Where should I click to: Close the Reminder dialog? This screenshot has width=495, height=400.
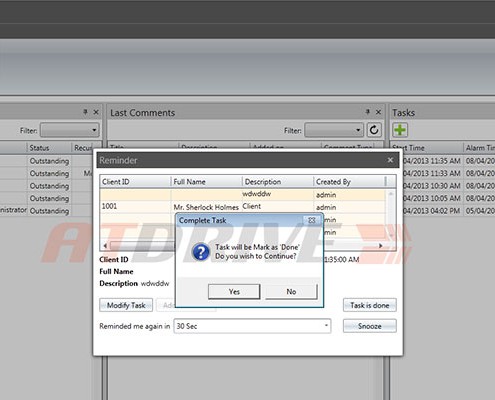(390, 160)
